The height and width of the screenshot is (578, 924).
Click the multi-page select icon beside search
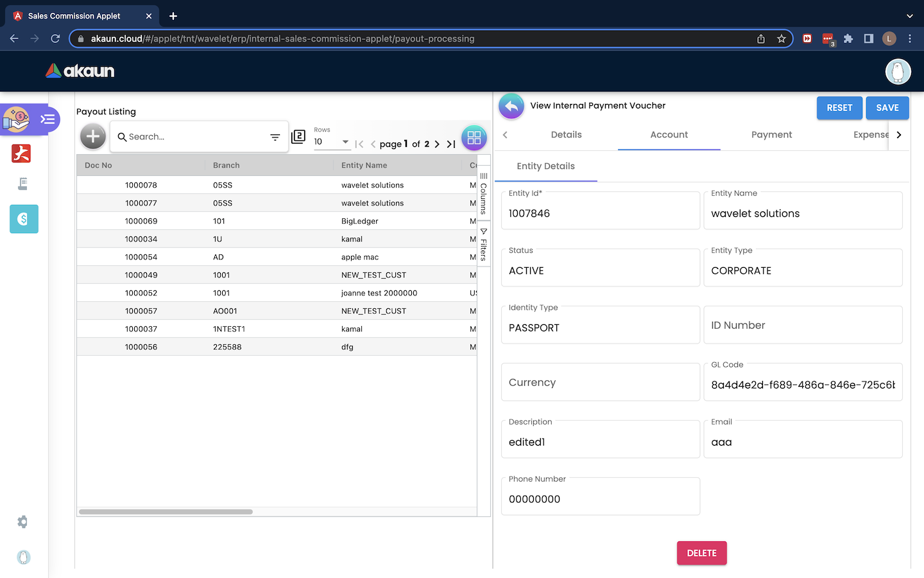298,137
